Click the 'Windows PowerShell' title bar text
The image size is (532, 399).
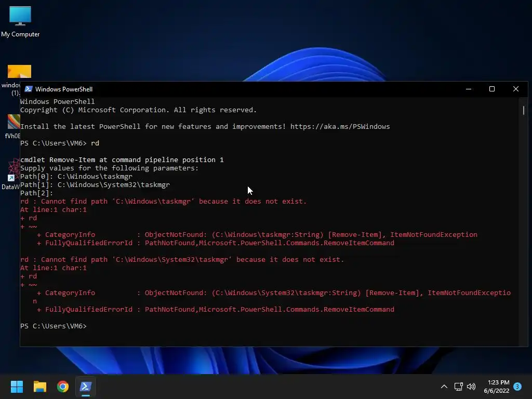[64, 89]
